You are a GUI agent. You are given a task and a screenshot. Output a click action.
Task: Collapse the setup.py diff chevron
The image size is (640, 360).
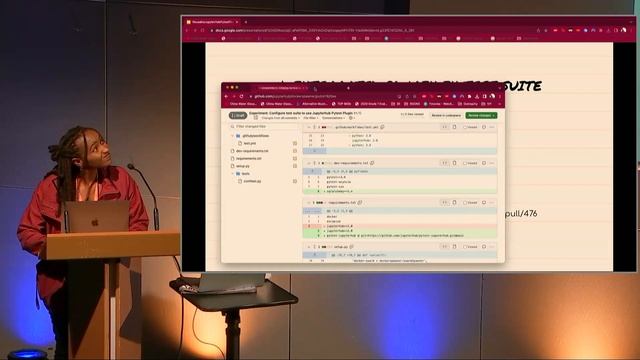tap(308, 247)
